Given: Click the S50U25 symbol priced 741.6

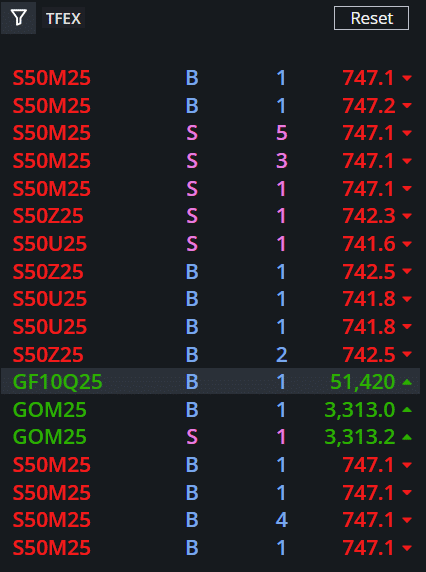Looking at the screenshot, I should click(50, 243).
